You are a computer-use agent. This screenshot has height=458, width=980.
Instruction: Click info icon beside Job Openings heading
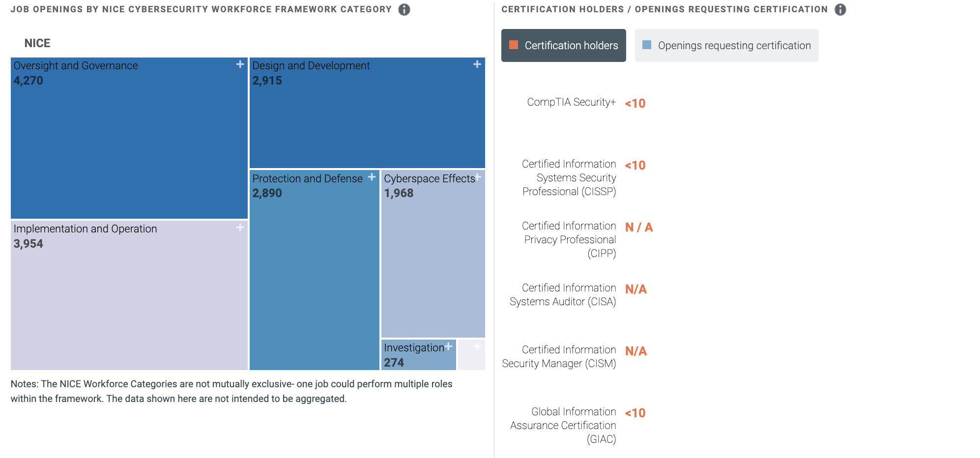point(404,9)
